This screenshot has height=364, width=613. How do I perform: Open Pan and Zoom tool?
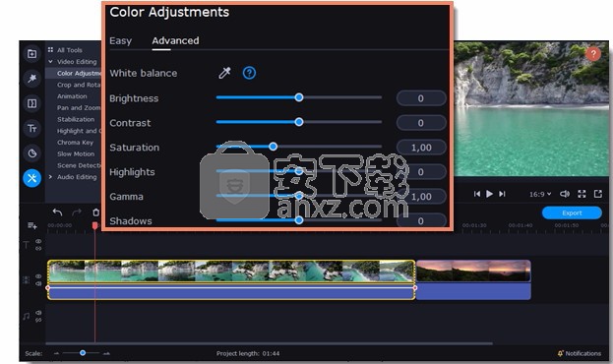(79, 108)
